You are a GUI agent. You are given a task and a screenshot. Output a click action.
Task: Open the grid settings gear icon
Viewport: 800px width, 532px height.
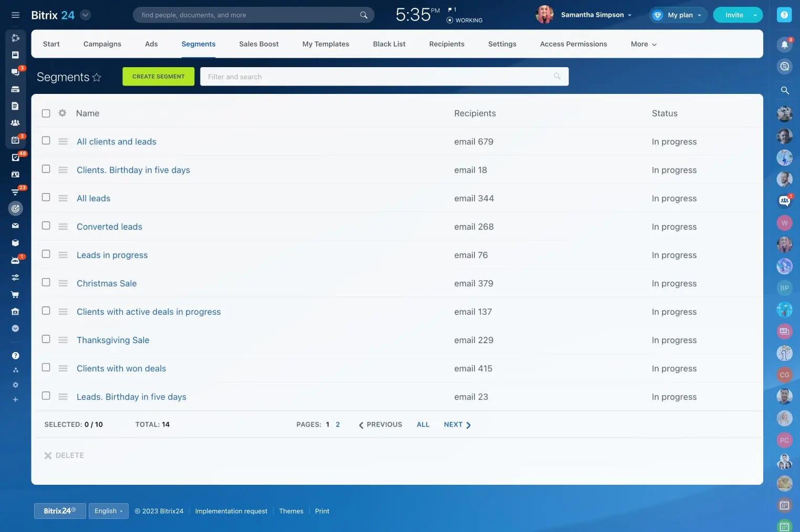tap(62, 113)
